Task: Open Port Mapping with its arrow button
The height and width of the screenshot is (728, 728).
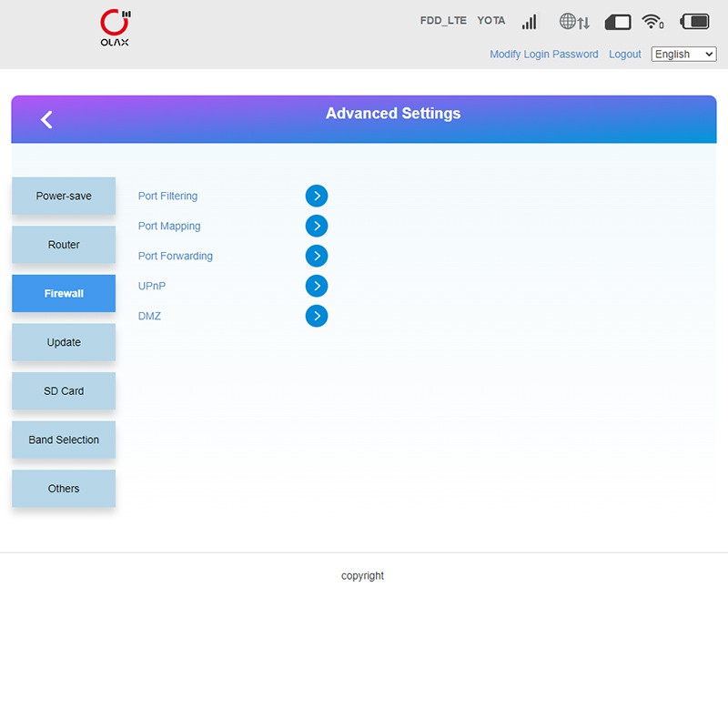Action: coord(316,226)
